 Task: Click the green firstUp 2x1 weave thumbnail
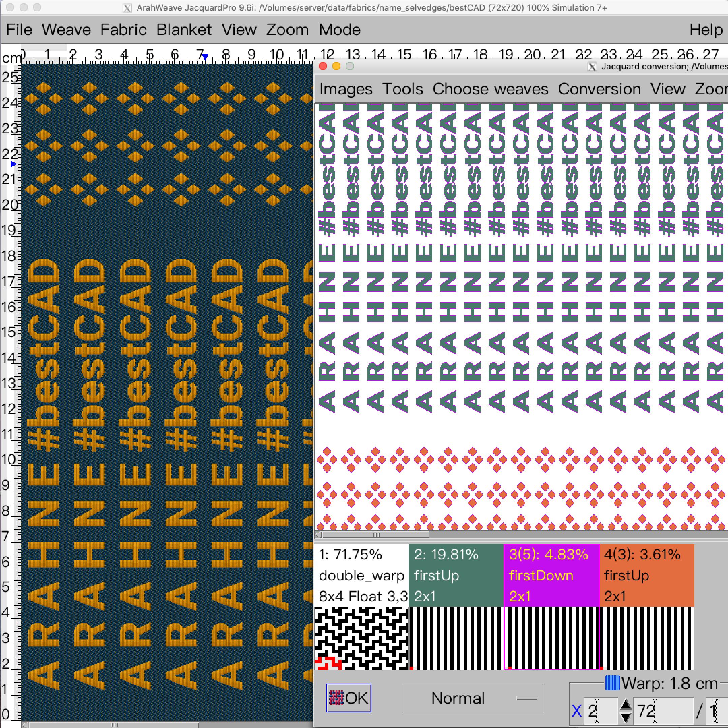(x=456, y=638)
